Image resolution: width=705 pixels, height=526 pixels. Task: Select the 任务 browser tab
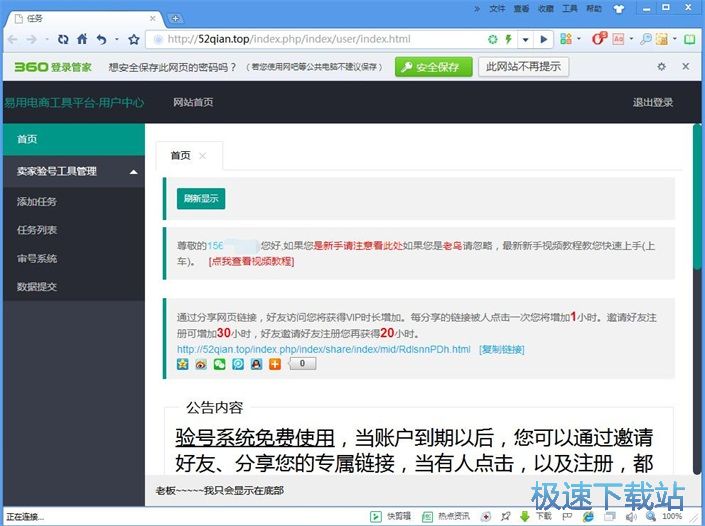pyautogui.click(x=85, y=19)
